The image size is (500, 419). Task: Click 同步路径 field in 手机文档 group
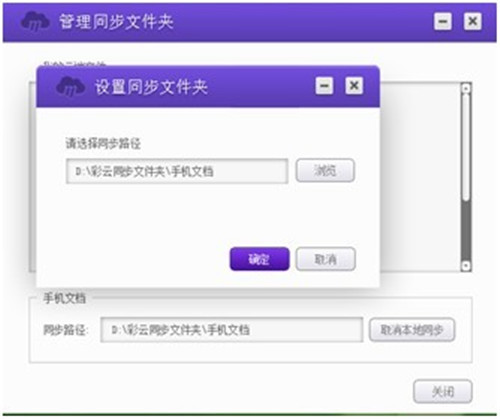(232, 330)
